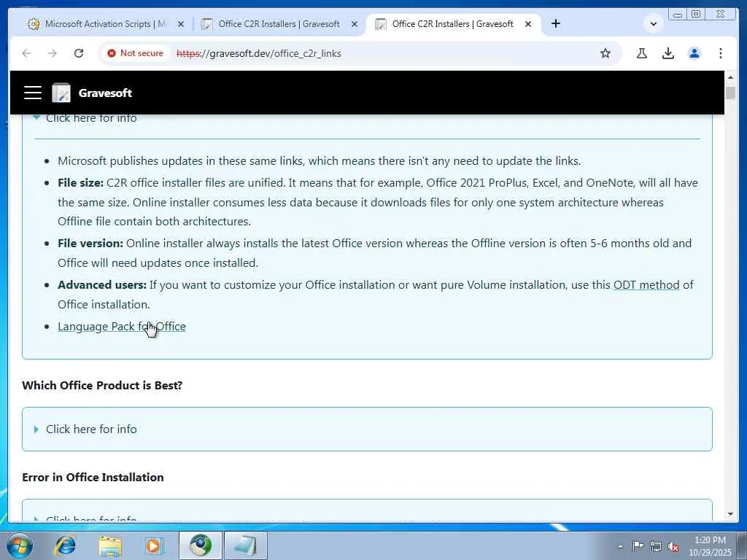Open the notepad-like app in taskbar

[x=245, y=545]
